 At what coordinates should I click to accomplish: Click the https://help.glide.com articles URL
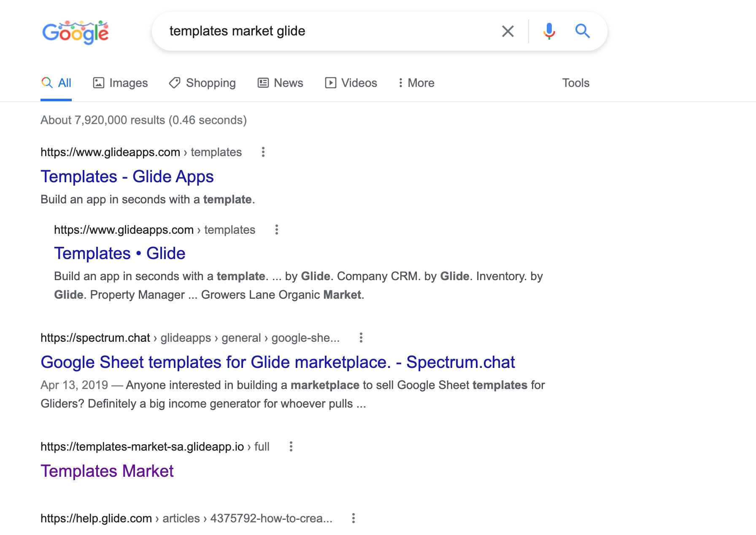186,518
